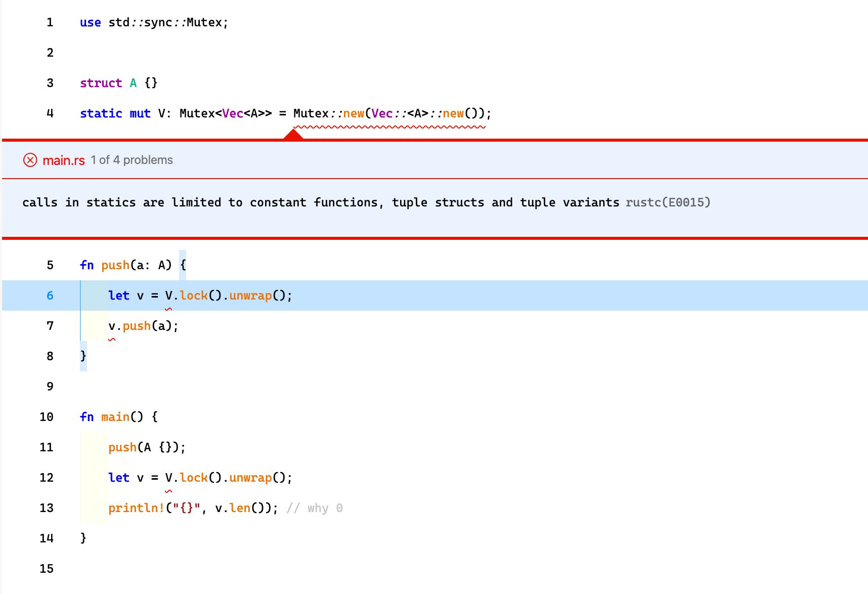Click line number 10 in the gutter

47,417
